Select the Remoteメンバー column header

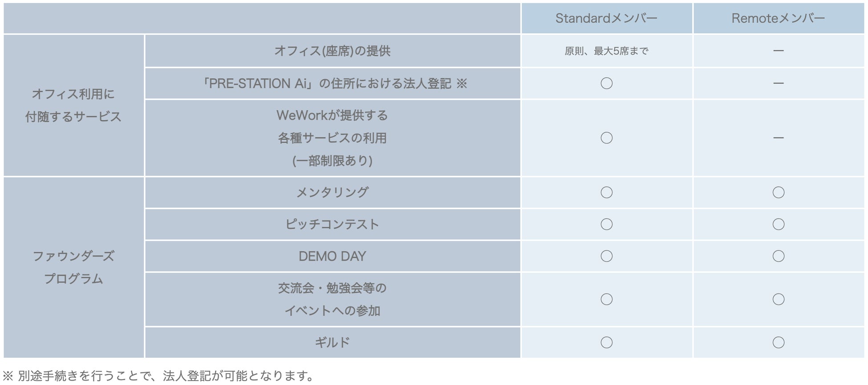(x=778, y=18)
